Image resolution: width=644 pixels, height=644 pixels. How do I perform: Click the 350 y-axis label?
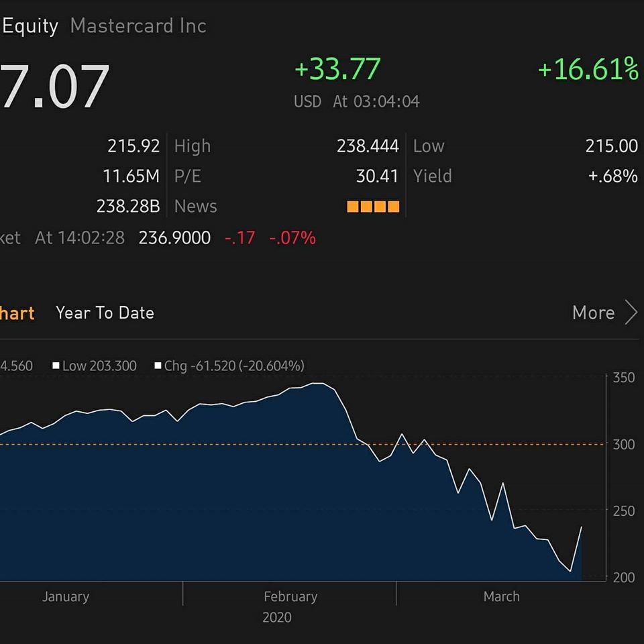[623, 378]
